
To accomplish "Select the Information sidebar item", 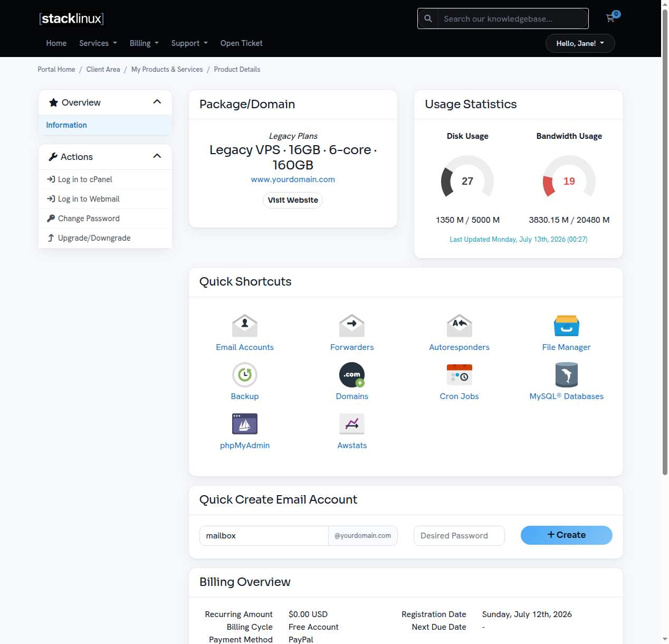I will point(106,125).
